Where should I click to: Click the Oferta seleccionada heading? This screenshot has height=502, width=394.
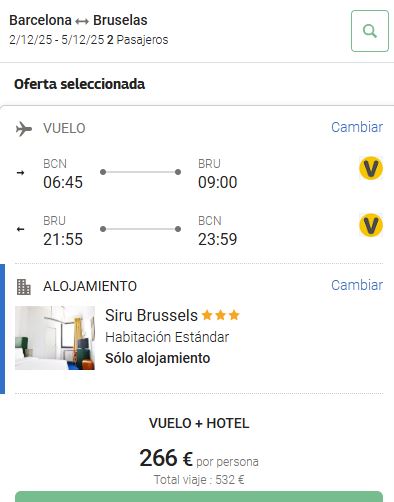click(79, 84)
